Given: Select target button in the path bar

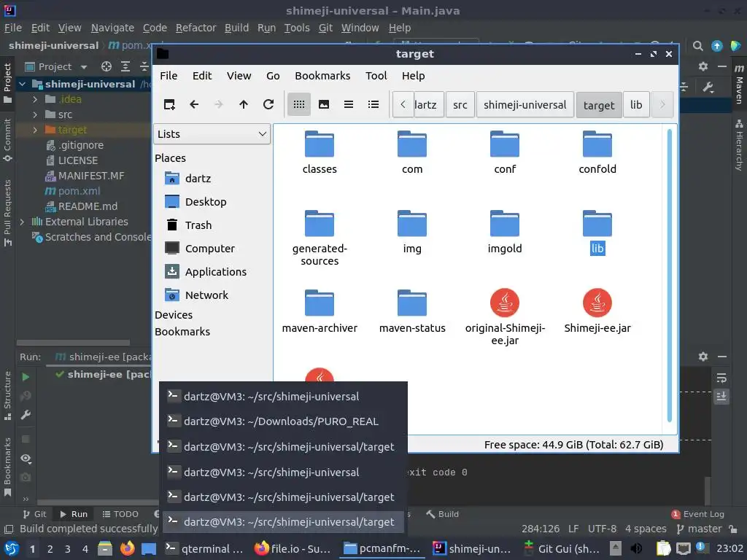Looking at the screenshot, I should pos(599,105).
